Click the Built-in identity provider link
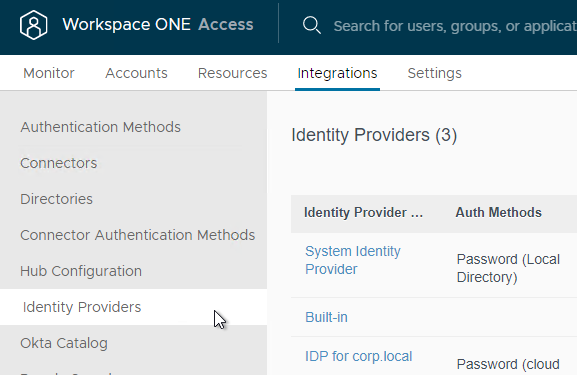The image size is (577, 375). pyautogui.click(x=326, y=317)
